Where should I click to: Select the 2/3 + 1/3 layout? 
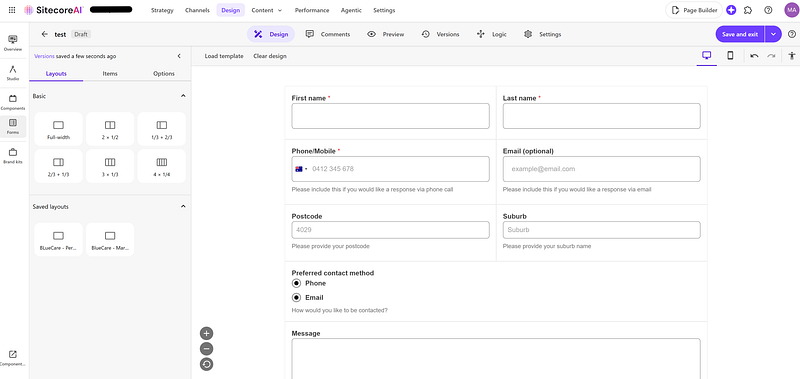pyautogui.click(x=58, y=166)
